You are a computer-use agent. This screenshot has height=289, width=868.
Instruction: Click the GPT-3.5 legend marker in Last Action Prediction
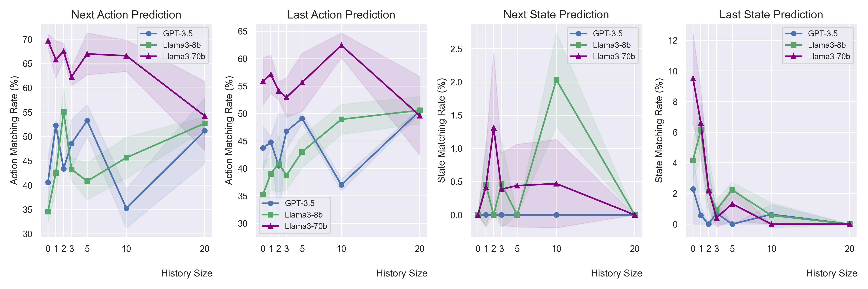(270, 203)
